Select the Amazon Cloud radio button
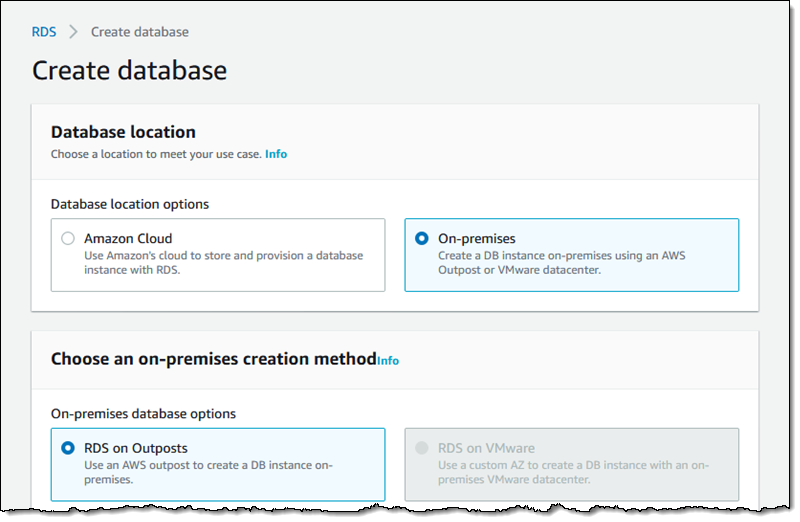Image resolution: width=800 pixels, height=522 pixels. coord(68,239)
